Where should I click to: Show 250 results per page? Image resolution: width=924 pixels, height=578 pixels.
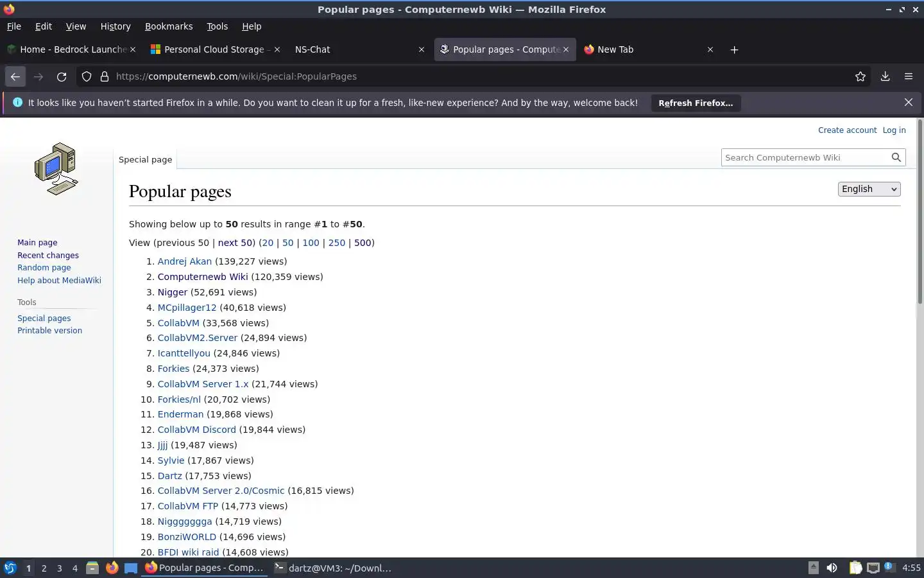click(337, 243)
